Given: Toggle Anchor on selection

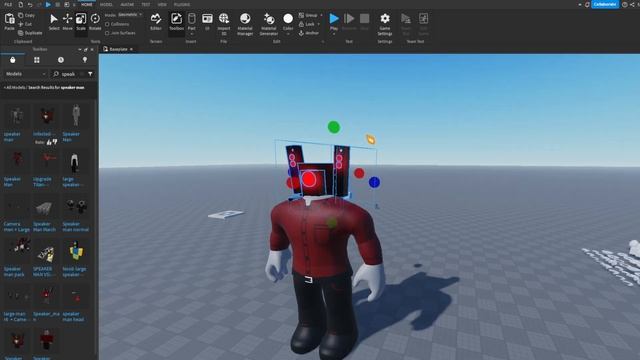Looking at the screenshot, I should click(x=309, y=33).
